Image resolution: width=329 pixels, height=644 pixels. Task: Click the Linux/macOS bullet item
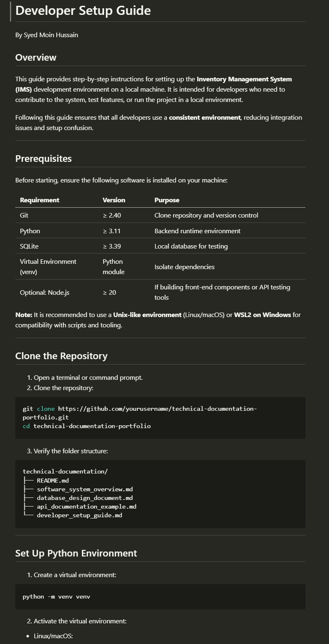pyautogui.click(x=53, y=636)
